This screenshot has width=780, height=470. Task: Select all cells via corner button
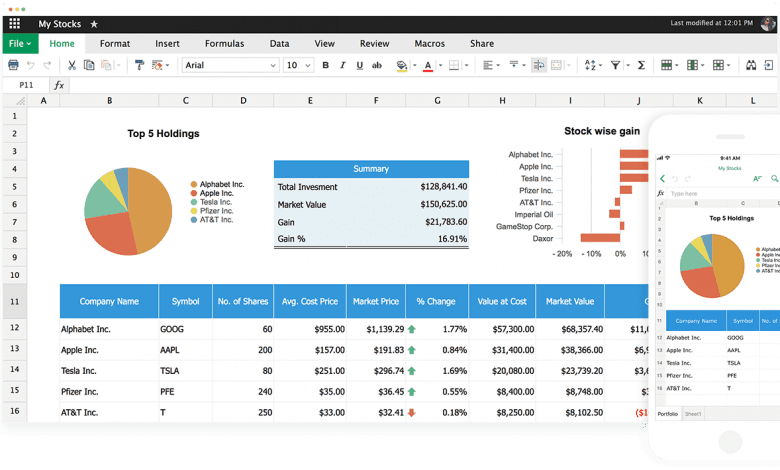[15, 100]
